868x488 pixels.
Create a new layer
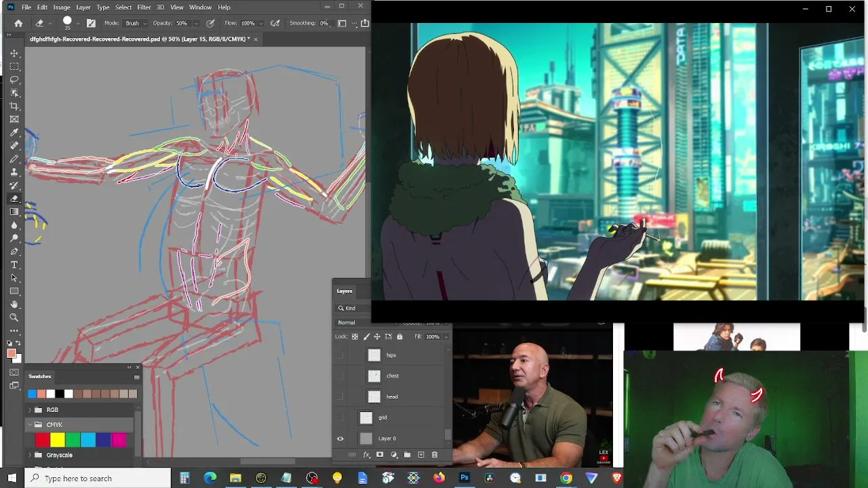pos(421,455)
